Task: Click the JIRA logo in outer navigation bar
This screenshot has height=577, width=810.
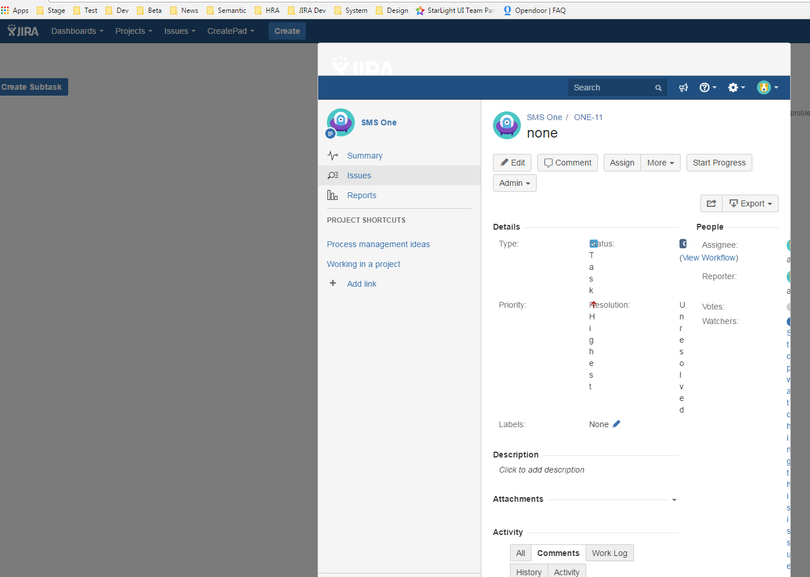Action: [23, 31]
